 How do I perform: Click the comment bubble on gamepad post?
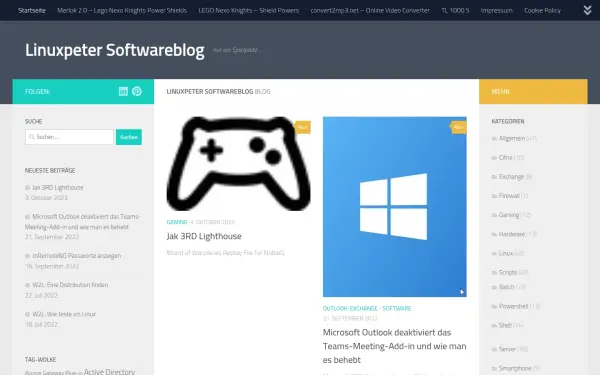(x=302, y=127)
